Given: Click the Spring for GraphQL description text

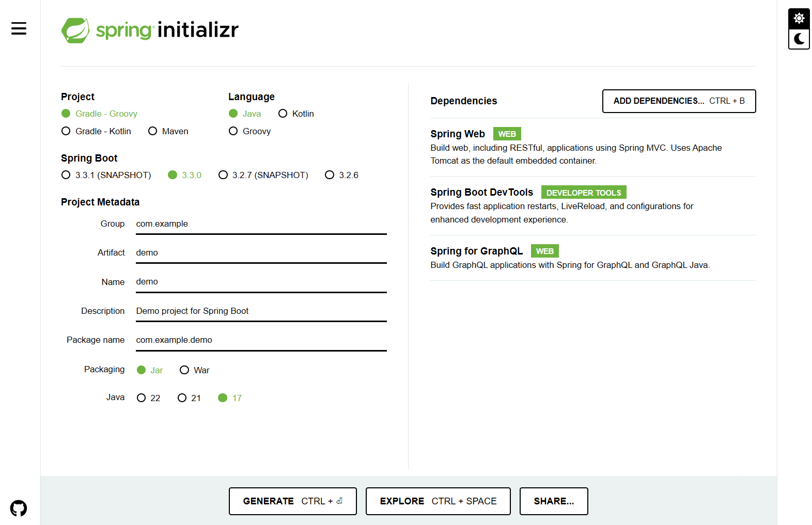Looking at the screenshot, I should point(570,265).
